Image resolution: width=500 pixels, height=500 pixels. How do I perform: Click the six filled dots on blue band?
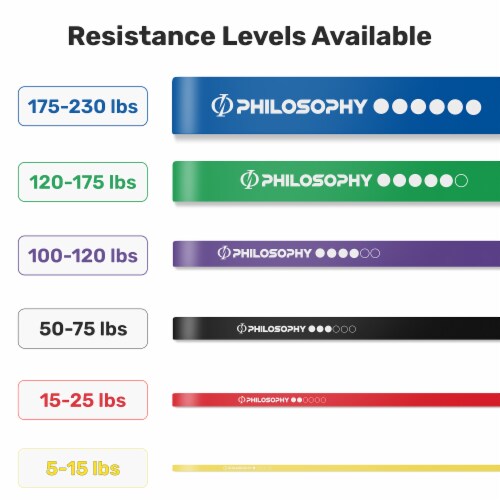pos(427,107)
